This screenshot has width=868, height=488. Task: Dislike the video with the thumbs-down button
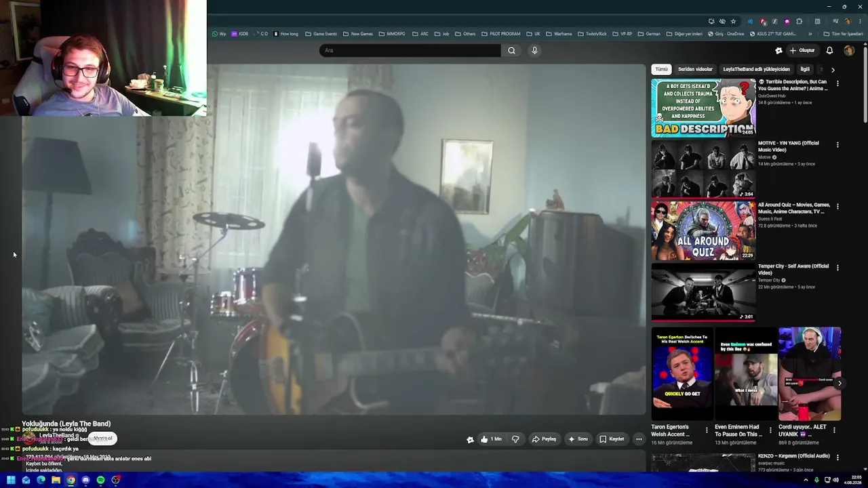515,439
